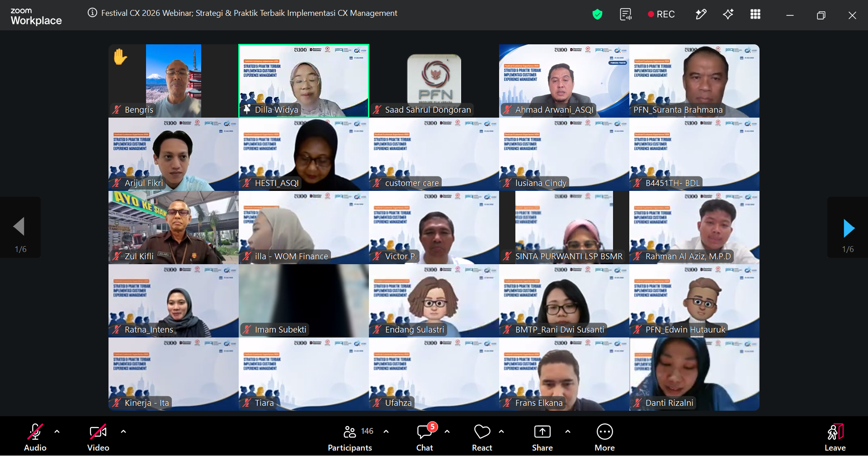This screenshot has height=456, width=868.
Task: Click the REC recording indicator
Action: click(x=661, y=14)
